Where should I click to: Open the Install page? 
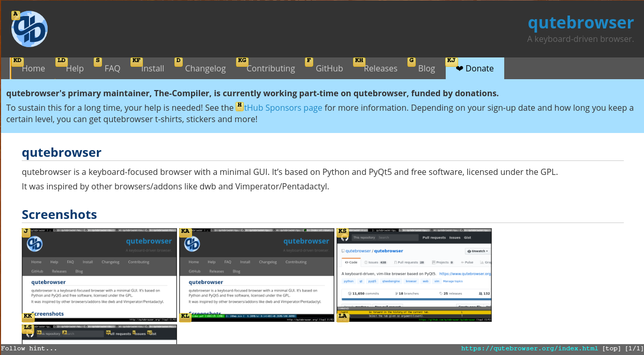(x=153, y=68)
